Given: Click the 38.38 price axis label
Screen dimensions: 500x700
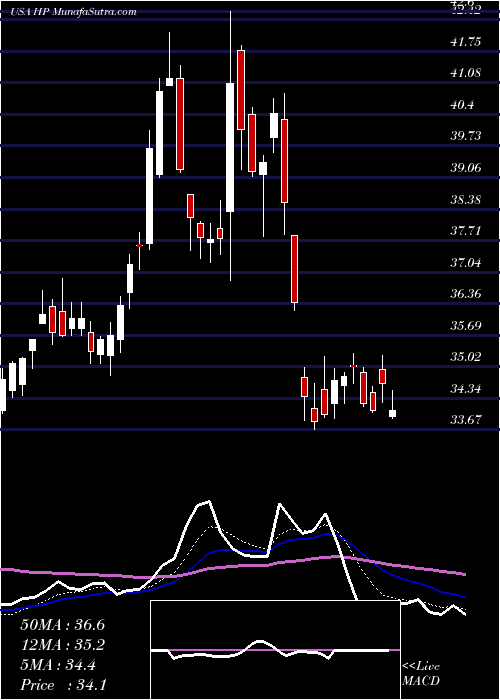Looking at the screenshot, I should click(x=466, y=199).
